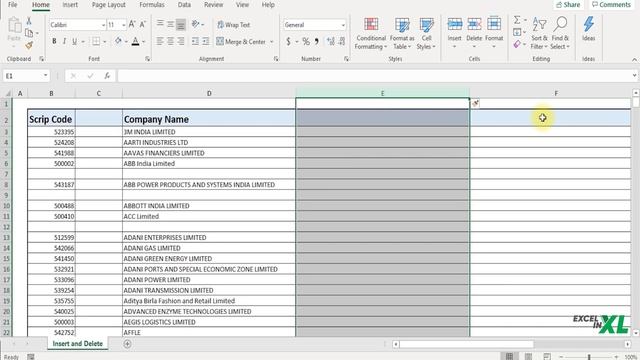Viewport: 640px width, 360px height.
Task: Open the font size dropdown
Action: (x=123, y=25)
